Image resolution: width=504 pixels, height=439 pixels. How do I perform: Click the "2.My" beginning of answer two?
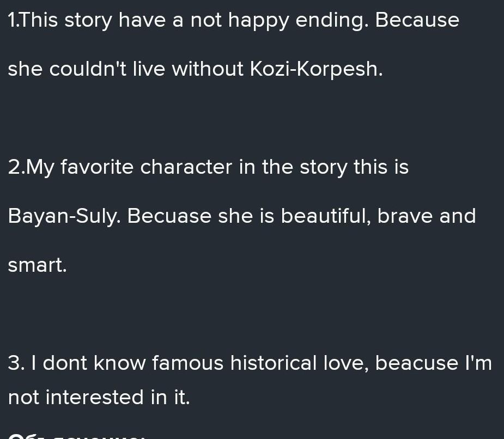click(31, 167)
